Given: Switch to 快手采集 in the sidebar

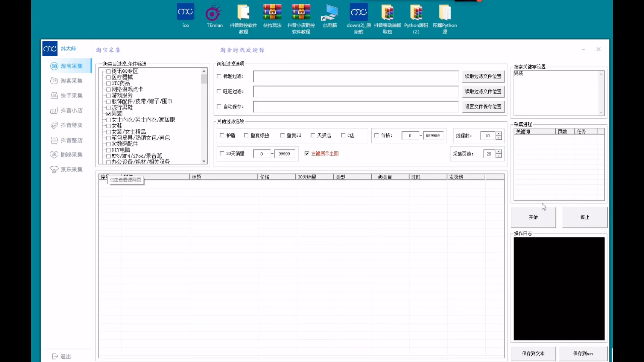Looking at the screenshot, I should (x=67, y=96).
